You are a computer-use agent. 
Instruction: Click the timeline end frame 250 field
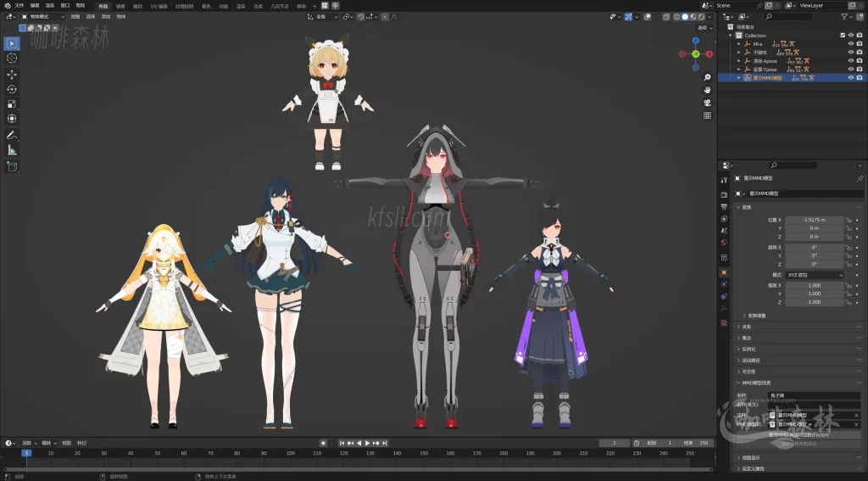click(697, 443)
